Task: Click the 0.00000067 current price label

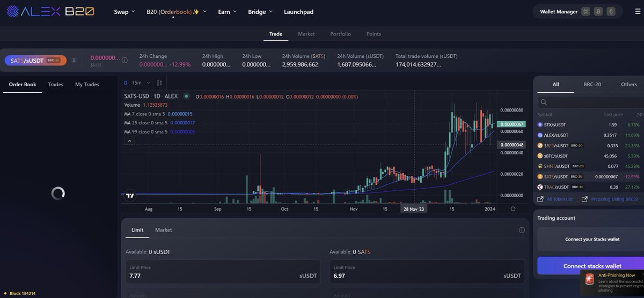Action: pos(510,124)
